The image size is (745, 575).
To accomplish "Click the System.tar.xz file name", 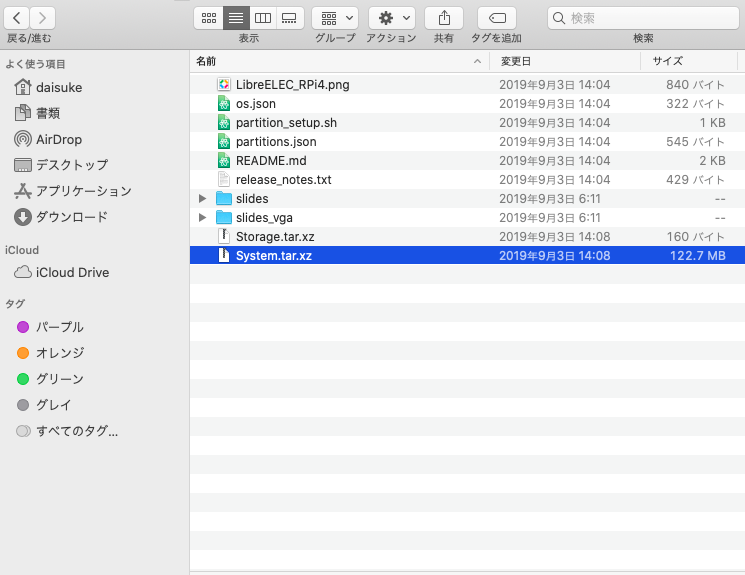I will click(274, 256).
